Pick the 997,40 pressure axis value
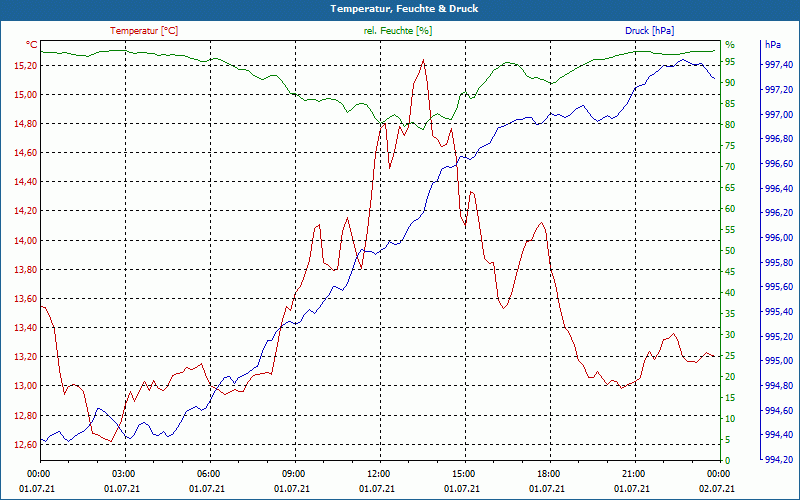 [x=780, y=64]
